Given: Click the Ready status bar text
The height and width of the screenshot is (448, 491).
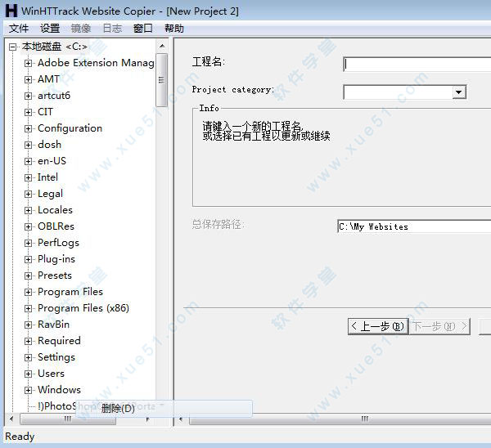Looking at the screenshot, I should coord(20,437).
